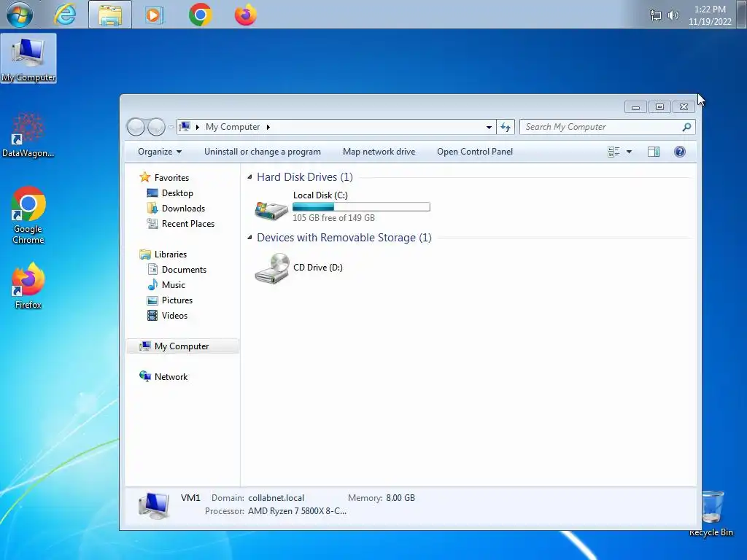The height and width of the screenshot is (560, 747).
Task: Click Open Control Panel
Action: click(x=475, y=152)
